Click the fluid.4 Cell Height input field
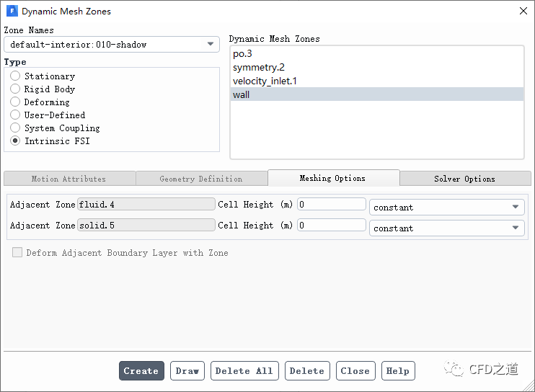 pyautogui.click(x=332, y=205)
